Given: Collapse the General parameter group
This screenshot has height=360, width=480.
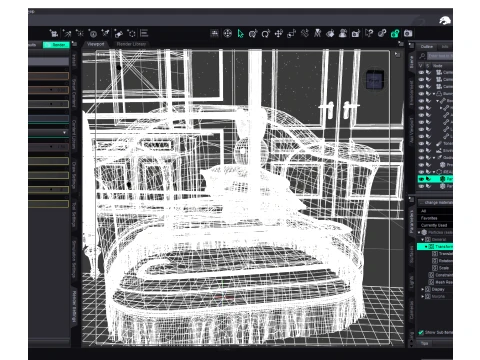Looking at the screenshot, I should [x=423, y=239].
